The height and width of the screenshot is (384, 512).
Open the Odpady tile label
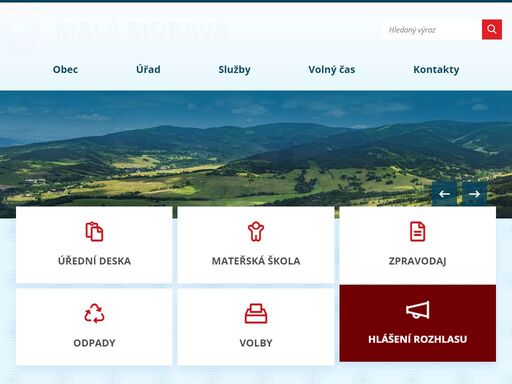point(94,343)
